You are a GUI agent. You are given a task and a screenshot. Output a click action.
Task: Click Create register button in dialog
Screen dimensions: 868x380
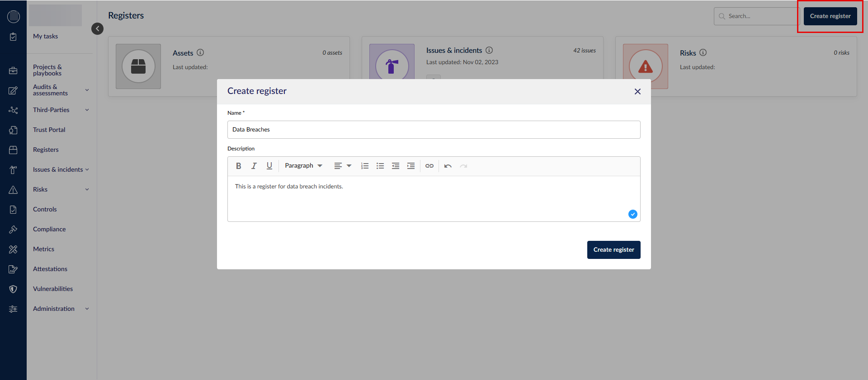click(613, 250)
